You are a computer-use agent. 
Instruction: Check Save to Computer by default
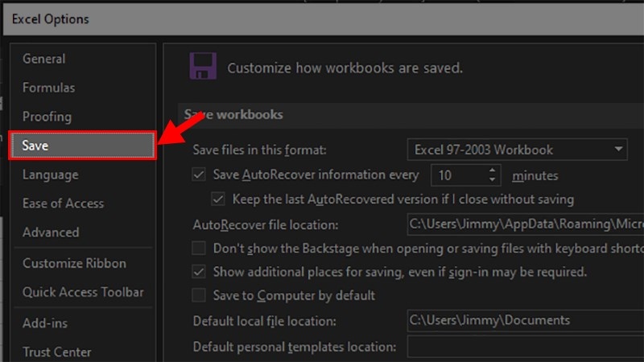(x=200, y=296)
